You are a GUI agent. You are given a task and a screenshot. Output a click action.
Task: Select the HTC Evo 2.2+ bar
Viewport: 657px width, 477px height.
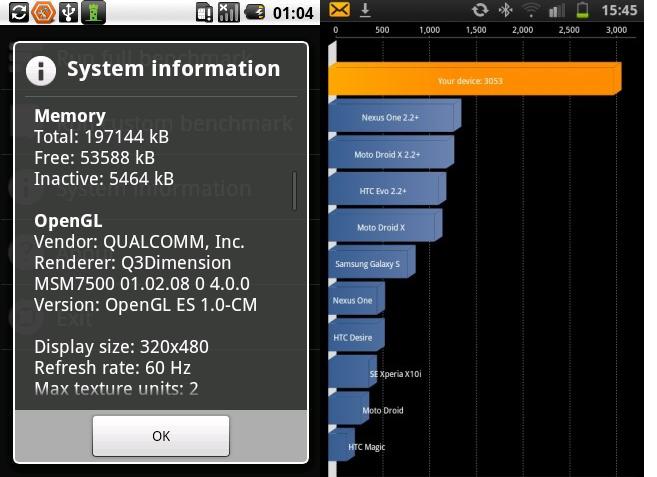pyautogui.click(x=388, y=189)
